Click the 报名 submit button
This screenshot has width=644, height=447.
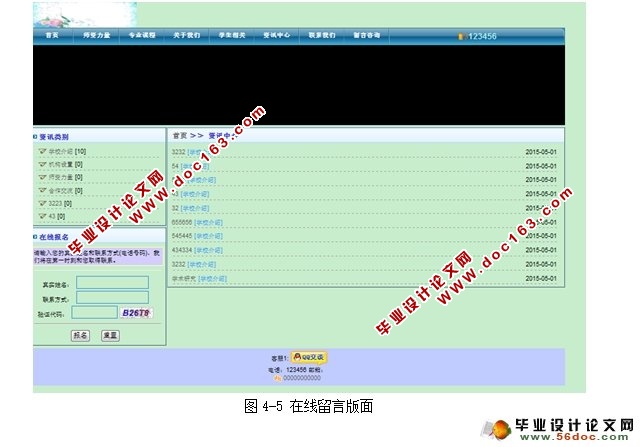click(80, 335)
